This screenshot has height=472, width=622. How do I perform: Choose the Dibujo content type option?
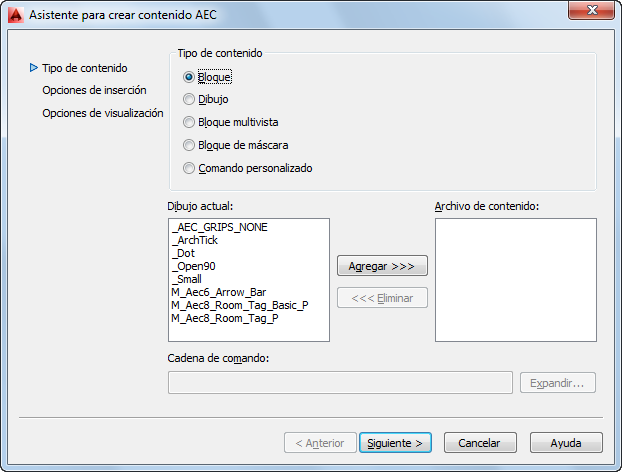pos(189,99)
